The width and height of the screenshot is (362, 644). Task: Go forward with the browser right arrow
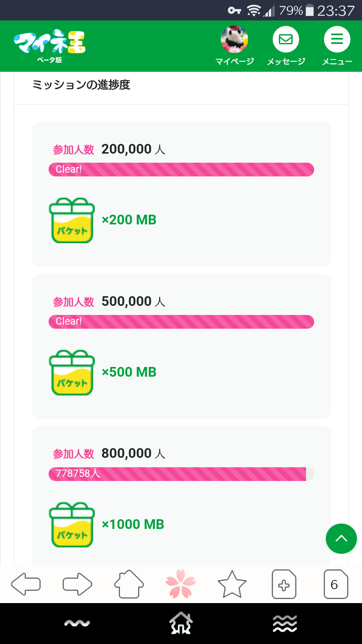point(77,584)
